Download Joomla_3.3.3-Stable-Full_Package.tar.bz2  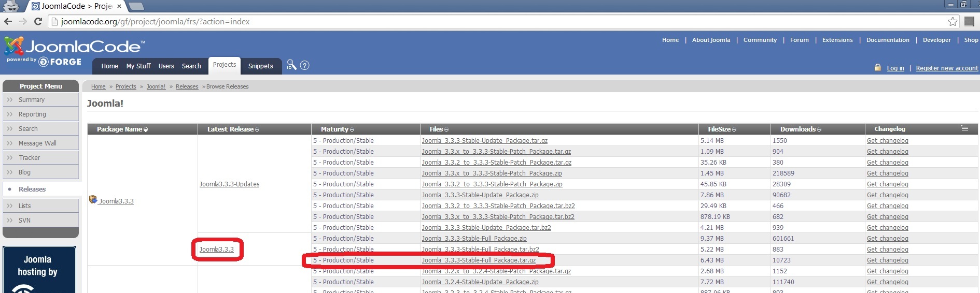[480, 250]
